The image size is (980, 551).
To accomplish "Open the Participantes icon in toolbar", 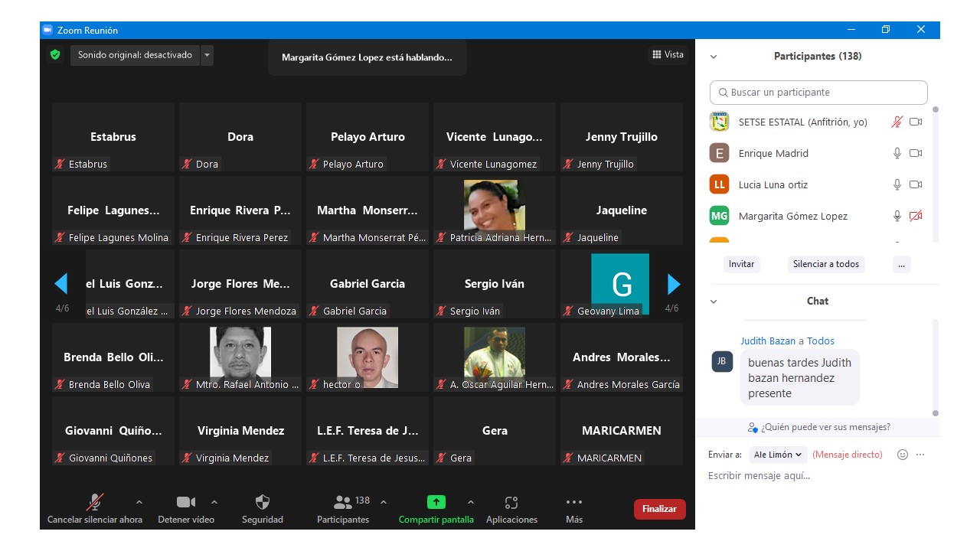I will click(x=343, y=503).
